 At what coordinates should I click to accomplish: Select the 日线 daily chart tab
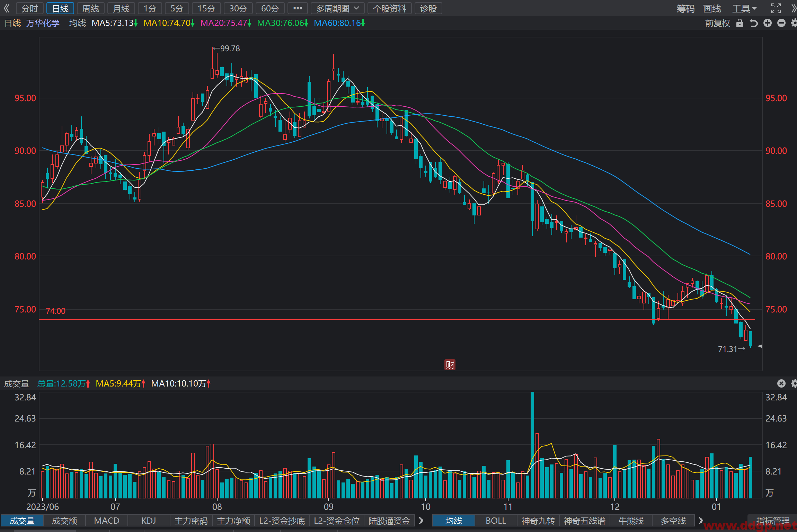click(x=60, y=8)
